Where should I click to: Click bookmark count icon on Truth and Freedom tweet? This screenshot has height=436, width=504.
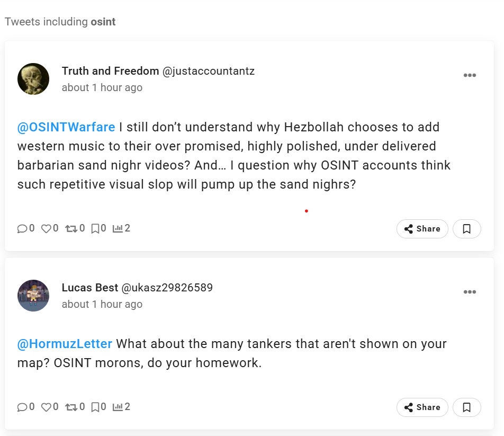pos(95,229)
